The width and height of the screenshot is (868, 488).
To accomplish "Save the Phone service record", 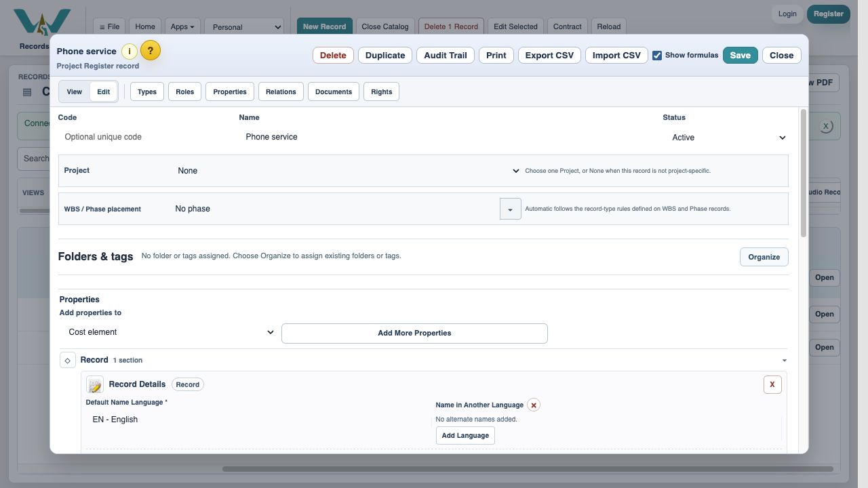I will point(741,56).
